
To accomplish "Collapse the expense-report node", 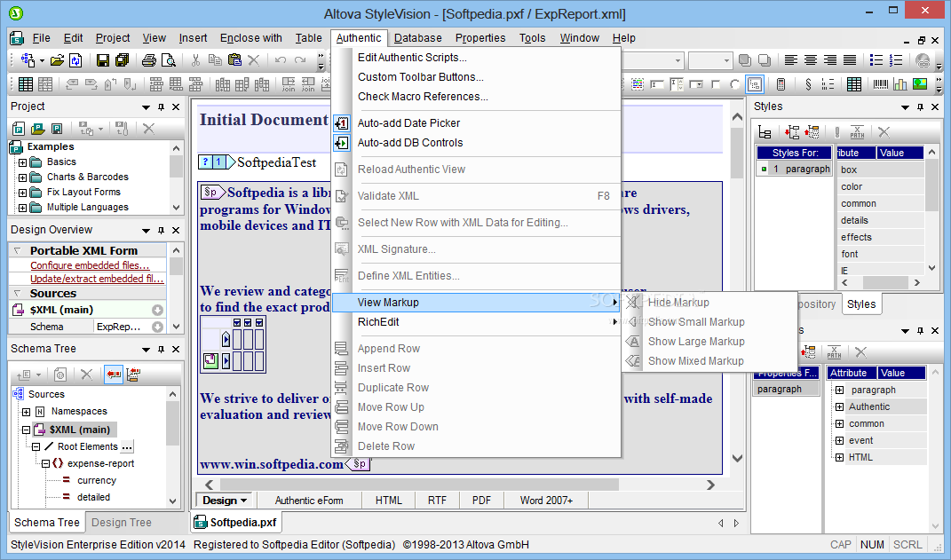I will point(45,463).
